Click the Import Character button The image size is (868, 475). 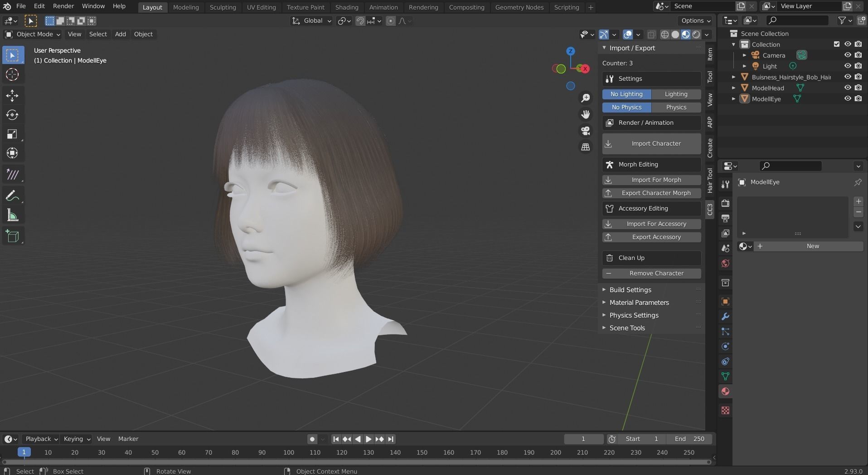651,143
